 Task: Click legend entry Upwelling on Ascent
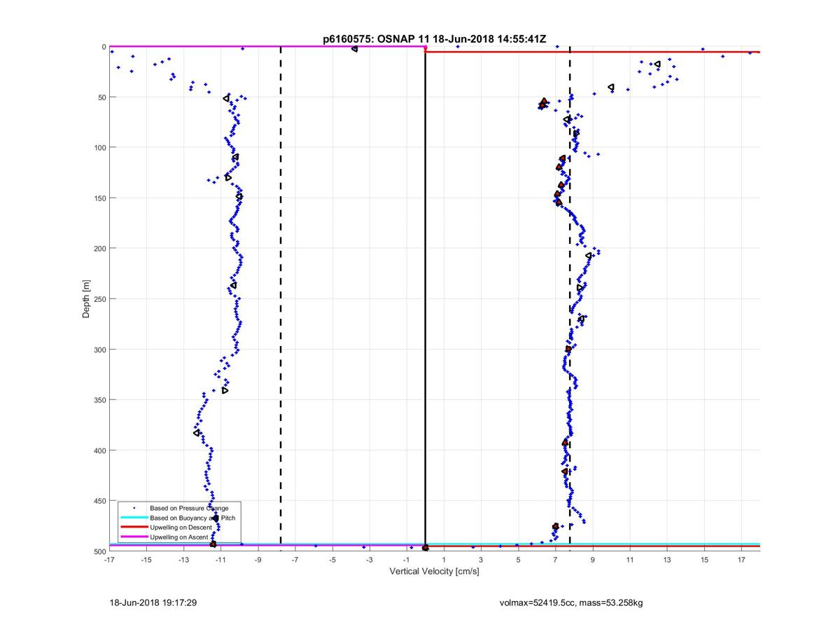[x=180, y=537]
